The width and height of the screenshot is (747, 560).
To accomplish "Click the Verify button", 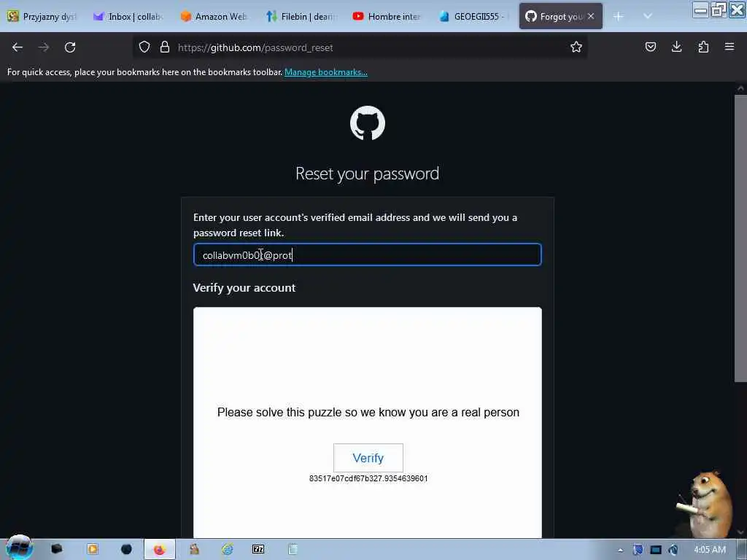I will (x=368, y=458).
